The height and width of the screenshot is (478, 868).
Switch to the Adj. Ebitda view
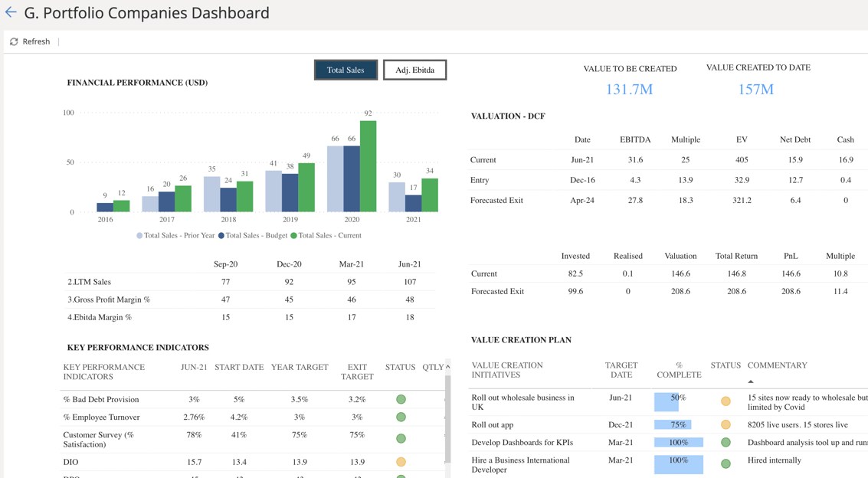pyautogui.click(x=414, y=69)
